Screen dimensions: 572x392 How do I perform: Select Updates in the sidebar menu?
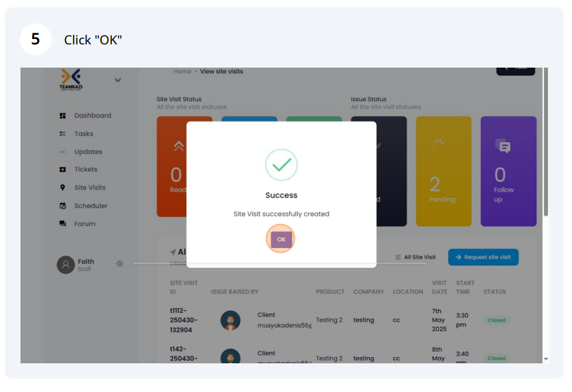click(x=88, y=152)
